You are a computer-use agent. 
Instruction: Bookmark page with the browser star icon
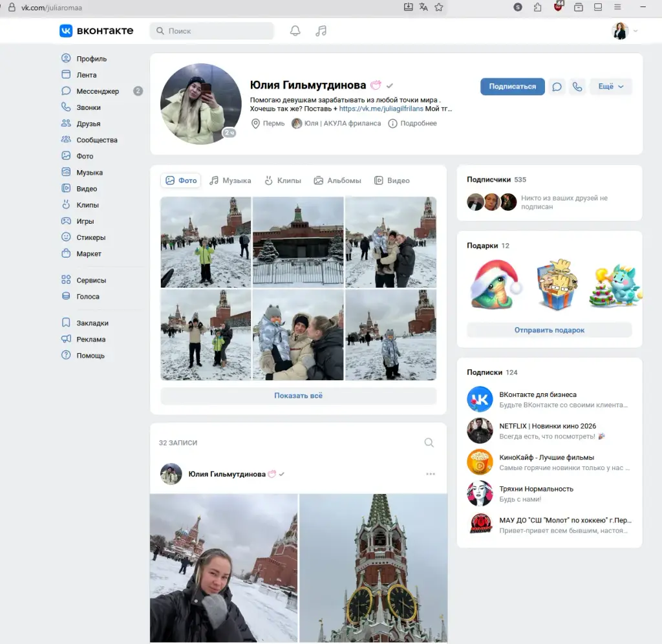coord(439,7)
